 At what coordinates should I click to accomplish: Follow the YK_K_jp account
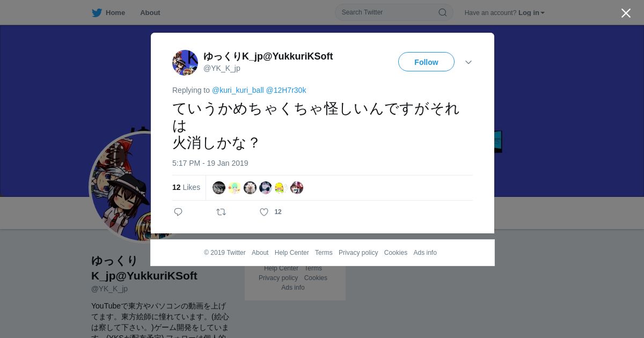(x=426, y=62)
